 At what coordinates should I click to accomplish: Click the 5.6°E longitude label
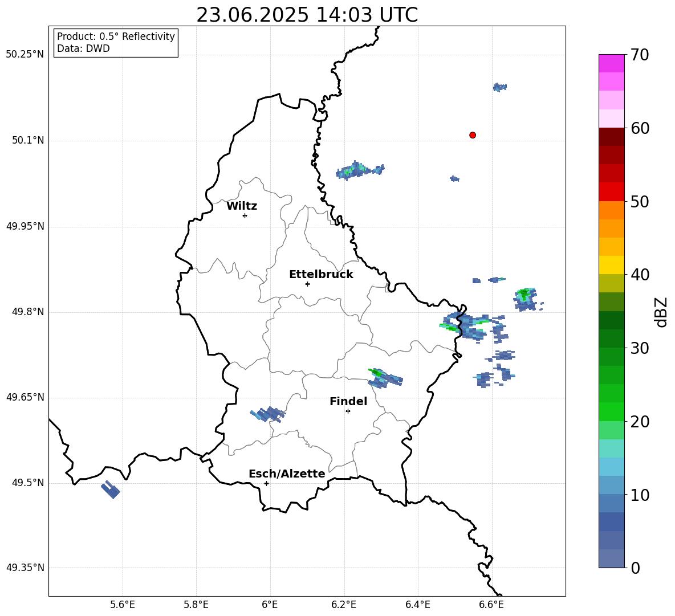tap(123, 605)
